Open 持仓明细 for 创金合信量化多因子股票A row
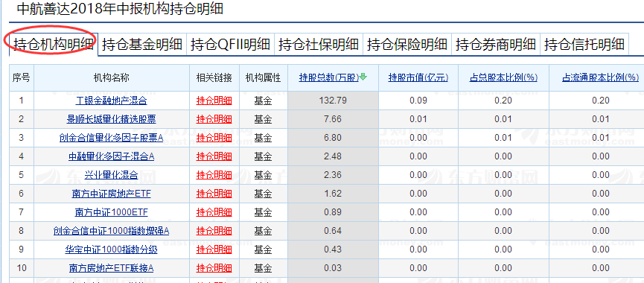 coord(214,138)
